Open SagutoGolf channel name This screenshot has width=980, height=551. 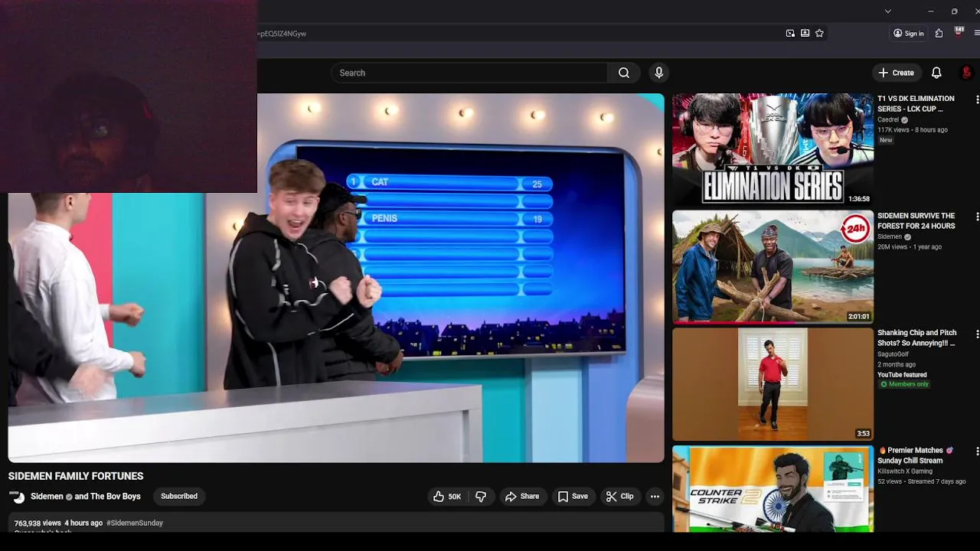coord(893,354)
